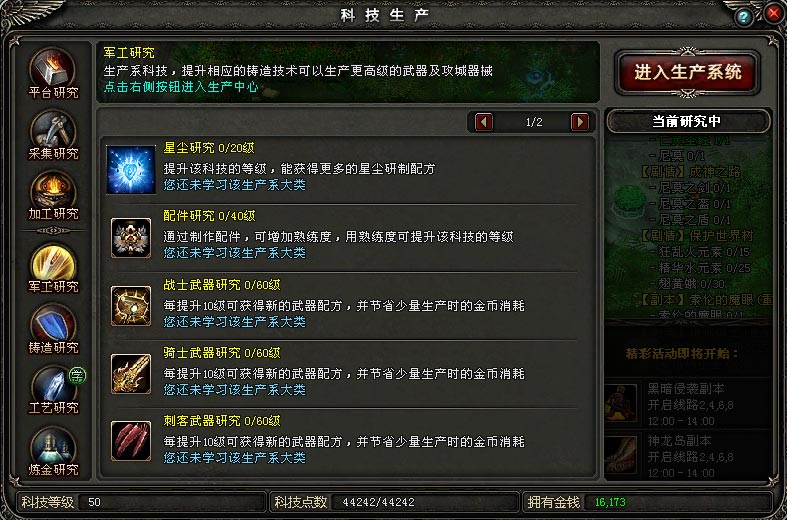Open the help question mark icon
Screen dimensions: 787x520
744,17
